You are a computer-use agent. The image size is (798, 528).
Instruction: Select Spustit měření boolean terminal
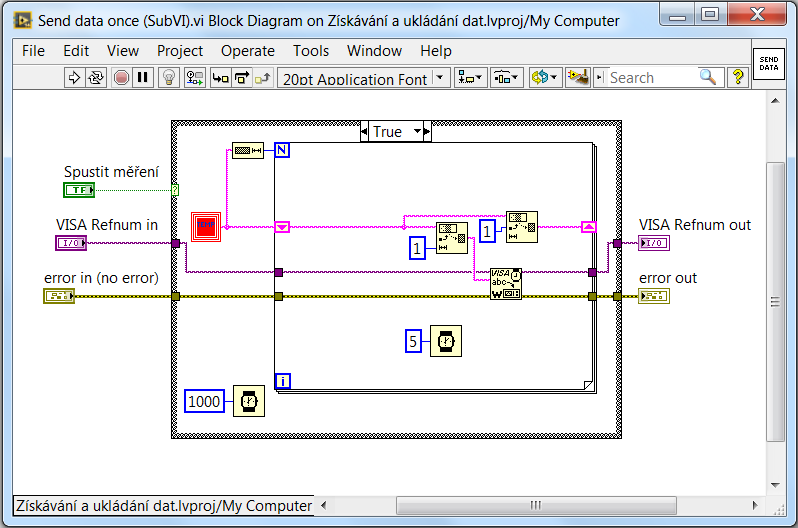click(x=79, y=190)
